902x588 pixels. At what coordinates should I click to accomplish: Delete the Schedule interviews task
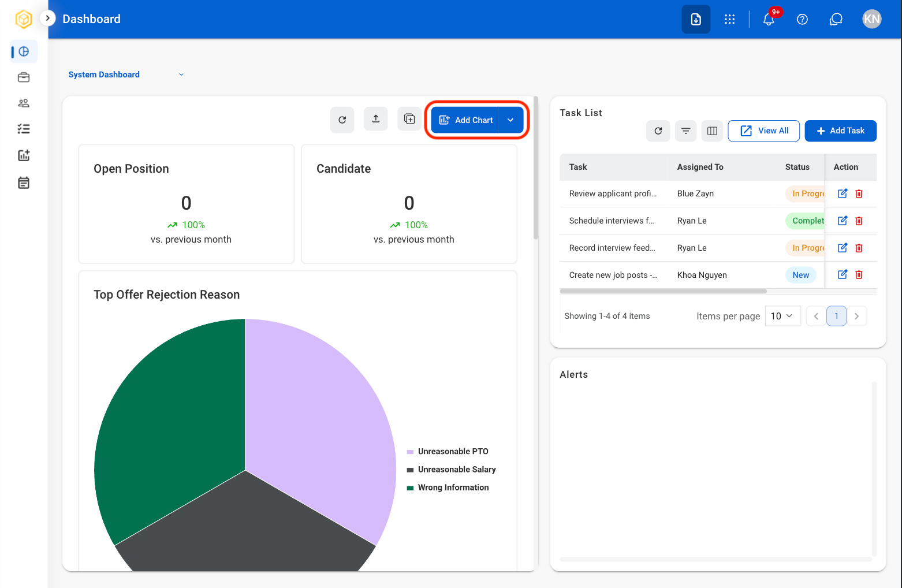pyautogui.click(x=859, y=221)
